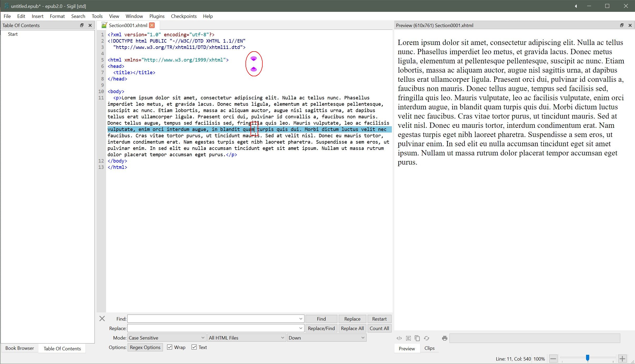
Task: Print the Preview with printer icon
Action: [x=445, y=338]
